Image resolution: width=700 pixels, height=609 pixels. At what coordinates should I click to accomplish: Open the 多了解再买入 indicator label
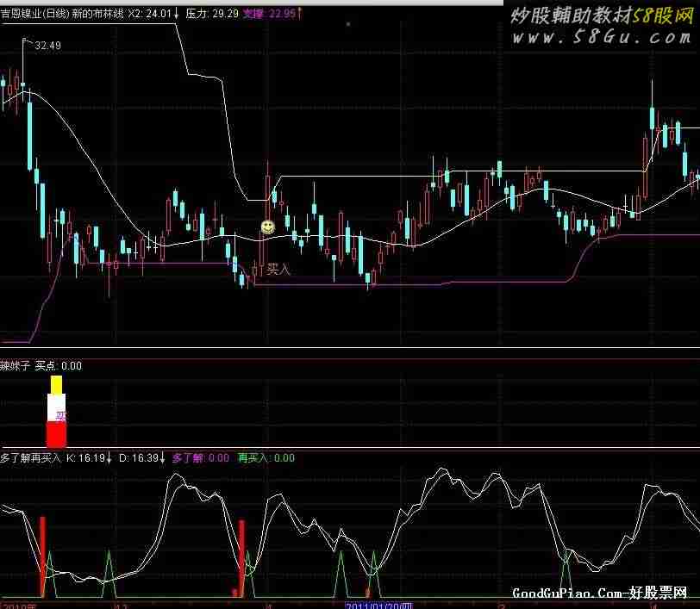coord(30,458)
